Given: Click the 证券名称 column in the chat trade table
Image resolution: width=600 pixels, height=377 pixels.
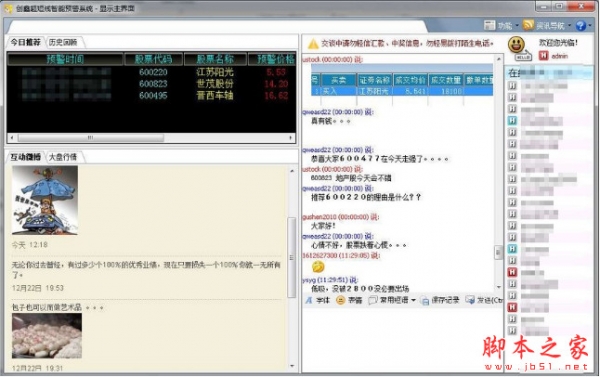Looking at the screenshot, I should point(374,80).
